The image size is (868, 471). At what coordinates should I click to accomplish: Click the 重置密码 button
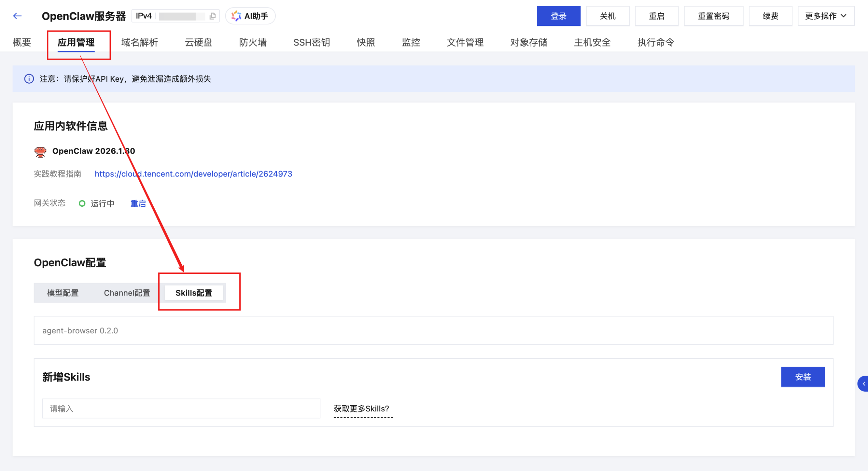713,16
